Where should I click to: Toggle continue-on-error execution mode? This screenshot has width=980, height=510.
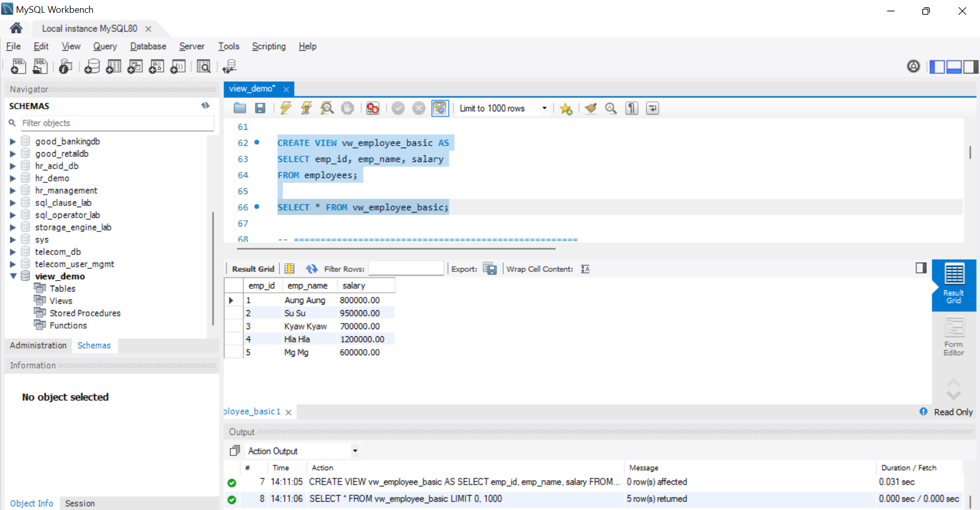[373, 108]
